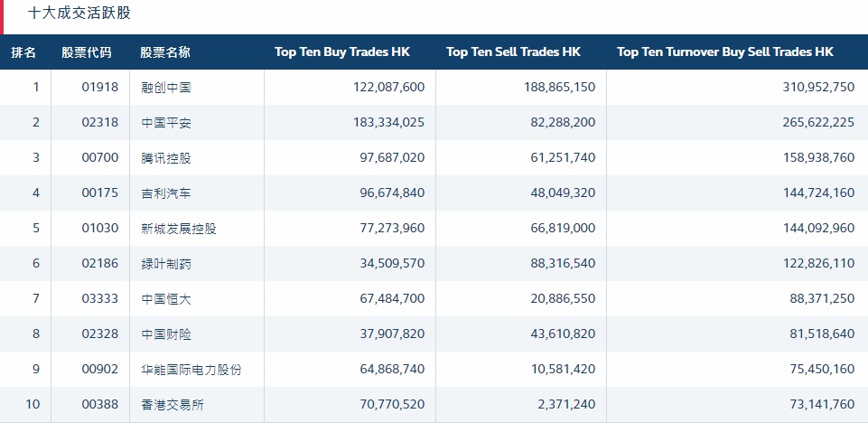
Task: Click 华能国际电力股份 stock name
Action: 191,370
